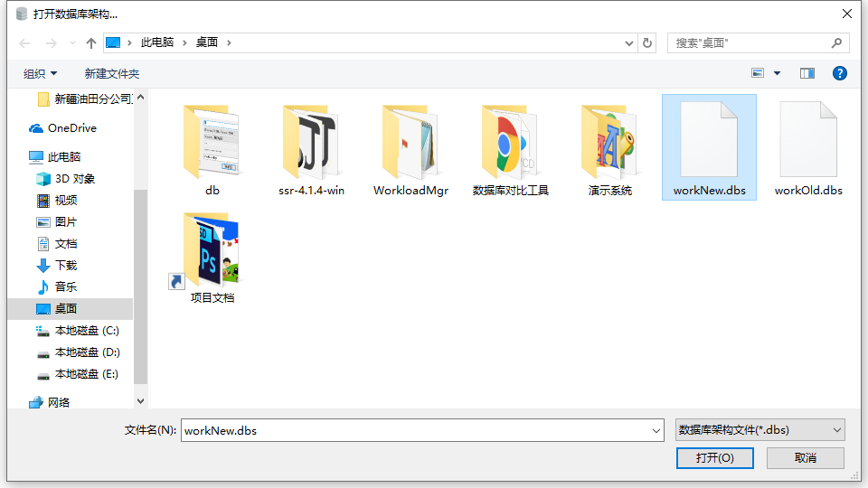Select the ssr-4.1.4-win folder
Screen dimensions: 868x488
pos(311,149)
